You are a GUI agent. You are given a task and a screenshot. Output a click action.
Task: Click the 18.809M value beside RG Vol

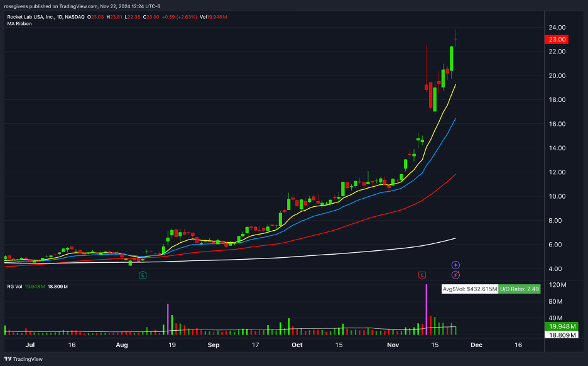coord(58,286)
